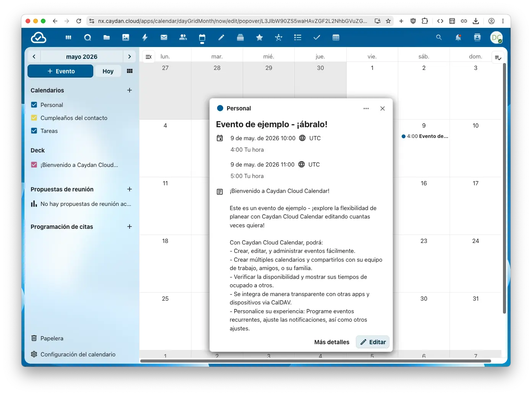Reload the browser page
The height and width of the screenshot is (395, 532).
click(79, 21)
